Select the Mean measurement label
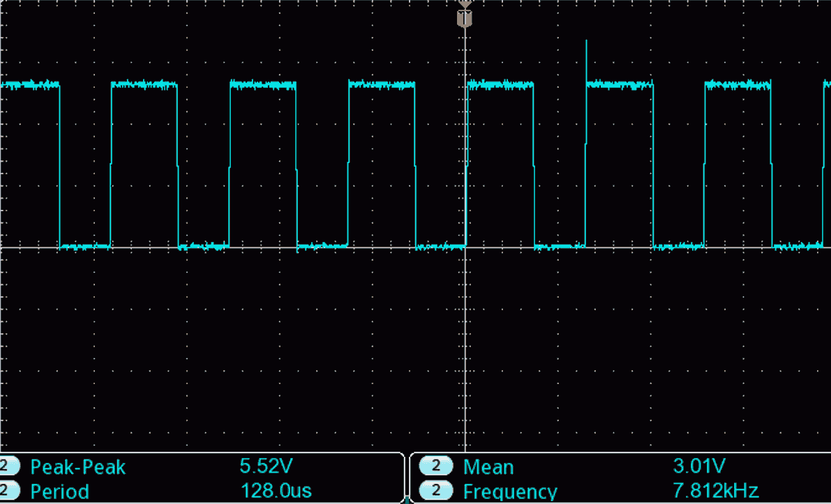The height and width of the screenshot is (504, 831). pyautogui.click(x=488, y=467)
